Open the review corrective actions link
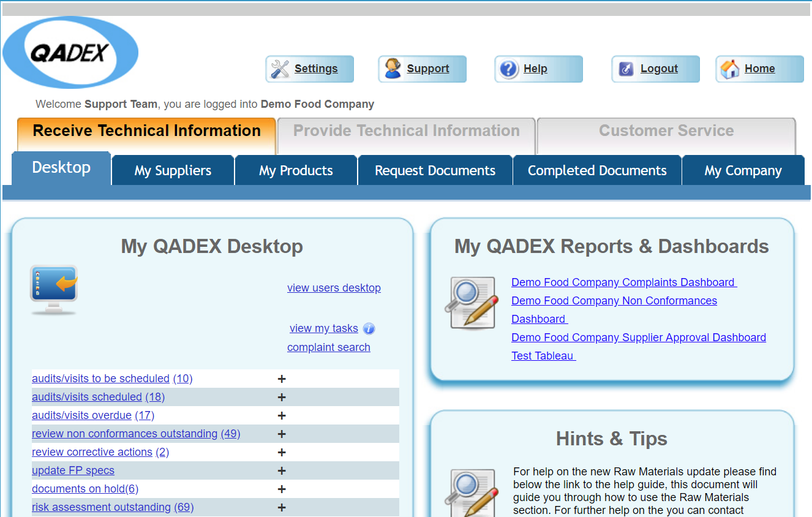This screenshot has height=517, width=812. [92, 452]
